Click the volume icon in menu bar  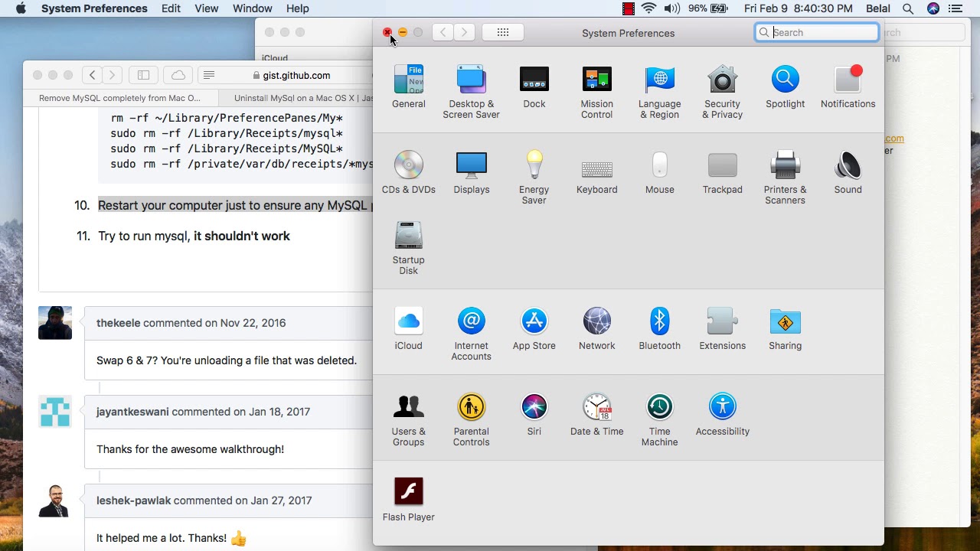click(672, 8)
